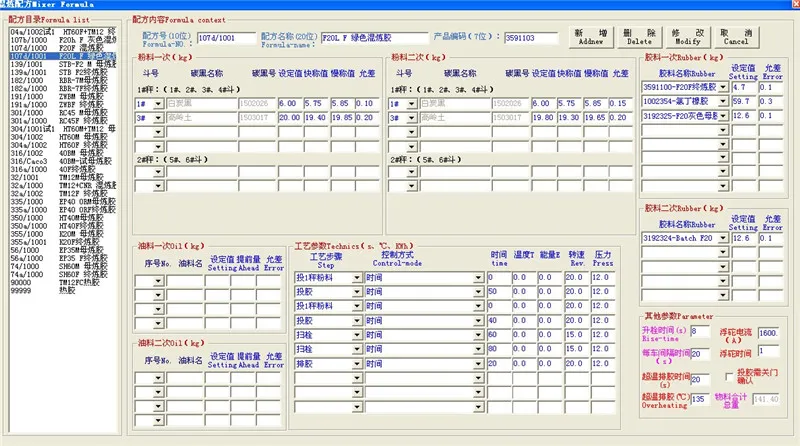The height and width of the screenshot is (446, 800).
Task: Click the 产品编码 field showing 3591103
Action: (531, 38)
